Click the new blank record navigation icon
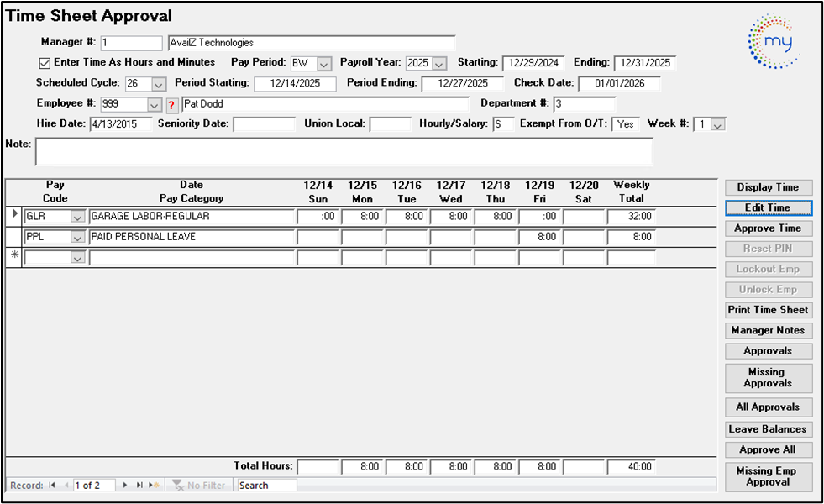 click(153, 486)
